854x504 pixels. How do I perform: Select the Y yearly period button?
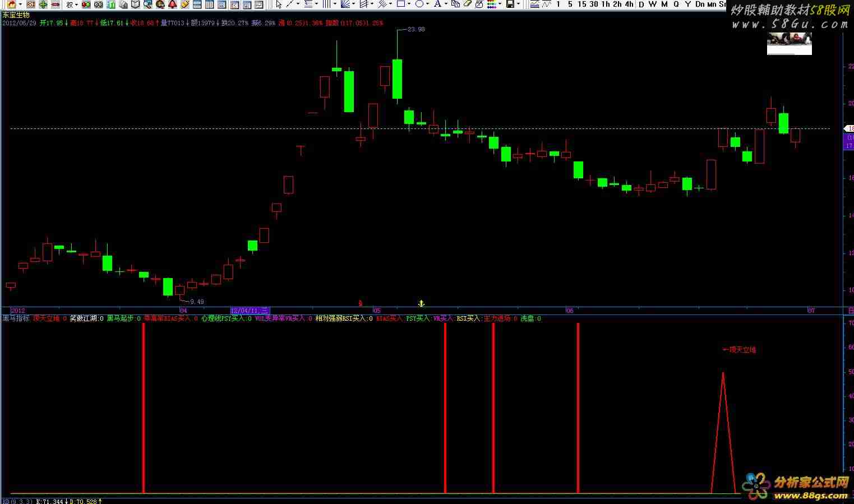coord(688,4)
